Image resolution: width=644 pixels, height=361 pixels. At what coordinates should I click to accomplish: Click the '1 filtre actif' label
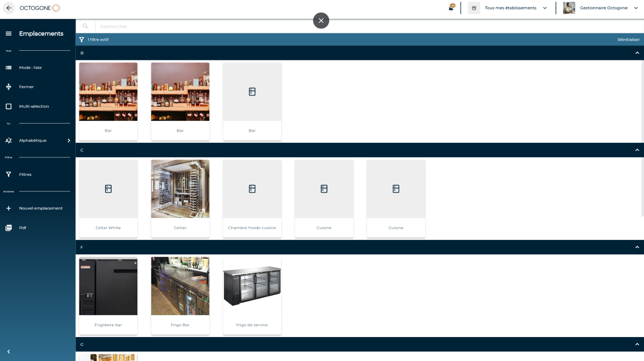[x=98, y=39]
